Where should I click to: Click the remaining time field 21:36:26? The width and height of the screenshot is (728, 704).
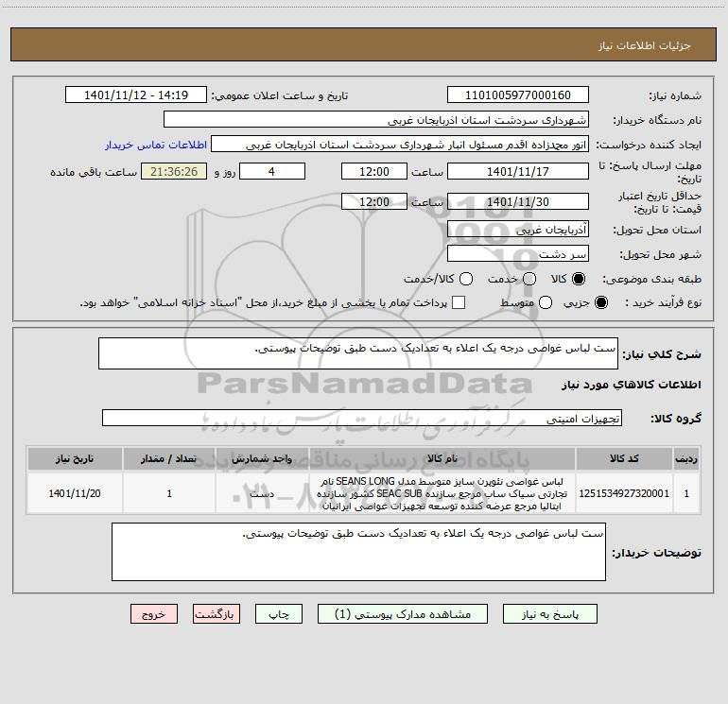coord(174,171)
